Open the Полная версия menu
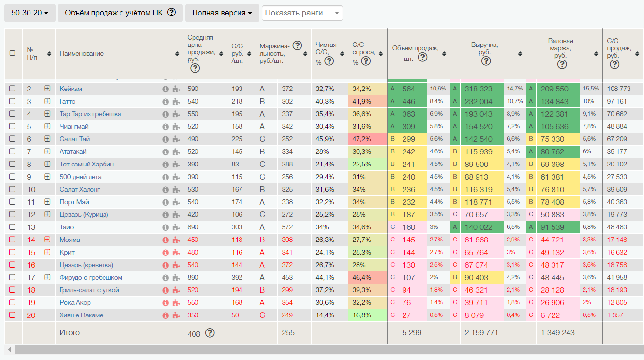The width and height of the screenshot is (644, 360). [222, 13]
